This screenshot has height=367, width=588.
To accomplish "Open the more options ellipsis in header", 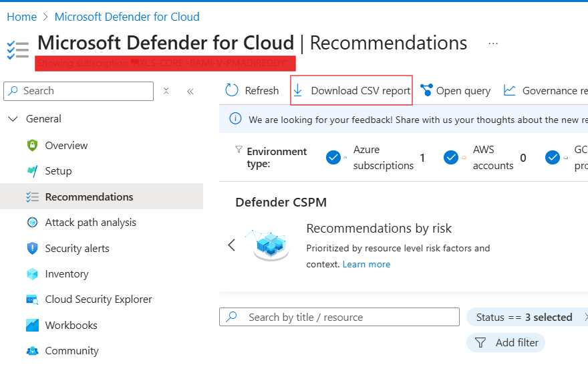I will pos(493,43).
